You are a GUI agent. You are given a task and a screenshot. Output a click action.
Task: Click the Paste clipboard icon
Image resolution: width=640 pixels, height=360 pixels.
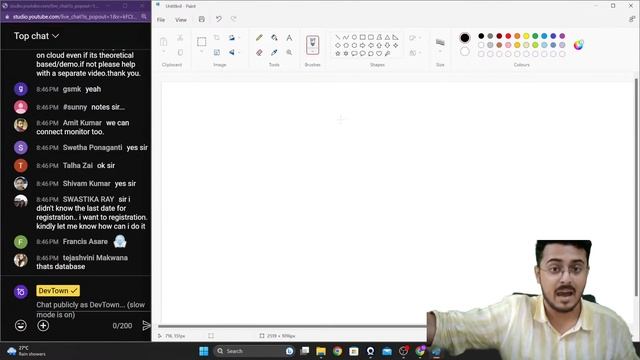[164, 42]
